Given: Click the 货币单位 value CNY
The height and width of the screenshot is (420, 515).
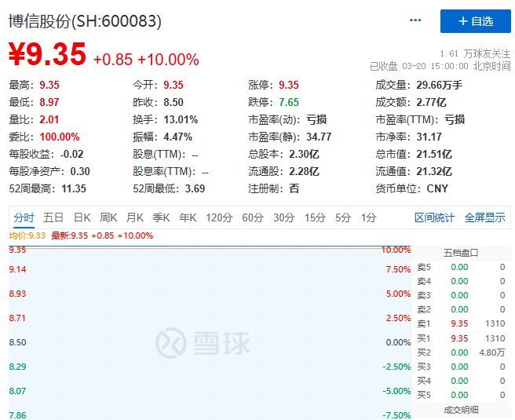Looking at the screenshot, I should point(437,189).
